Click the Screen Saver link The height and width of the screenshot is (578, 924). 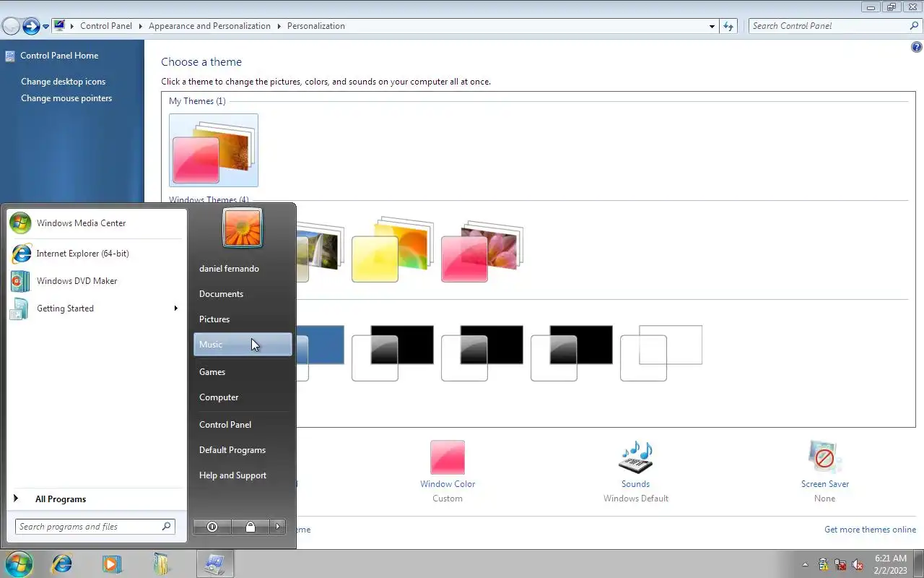pos(825,484)
